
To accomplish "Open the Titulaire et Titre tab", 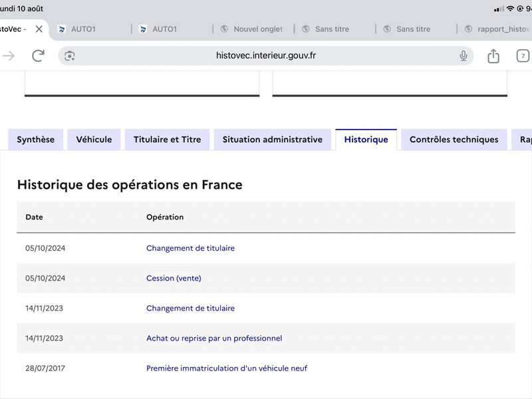I will [168, 140].
